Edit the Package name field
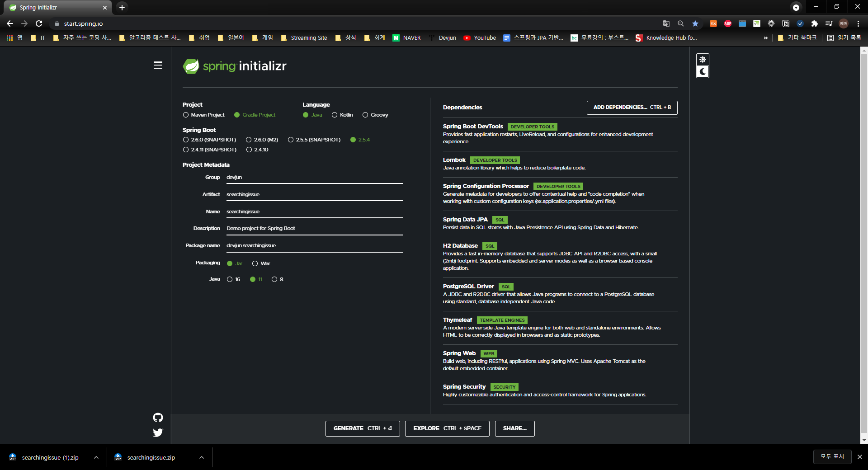The image size is (868, 470). [x=315, y=246]
